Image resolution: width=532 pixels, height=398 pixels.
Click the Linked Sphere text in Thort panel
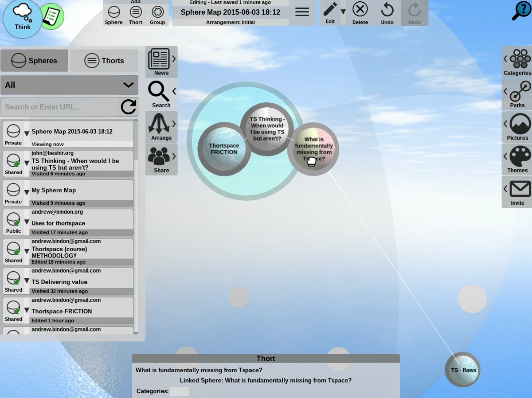click(266, 380)
